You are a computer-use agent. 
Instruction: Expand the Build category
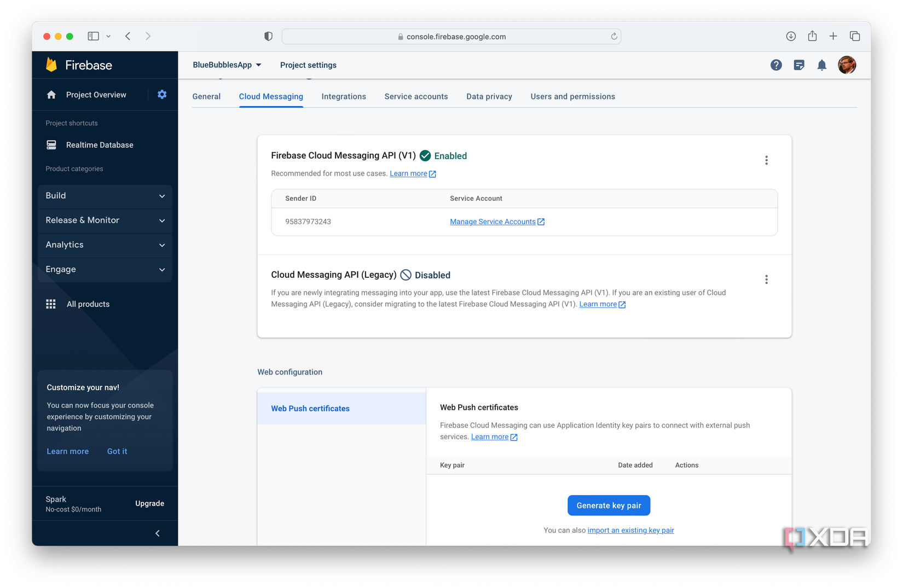click(x=105, y=196)
